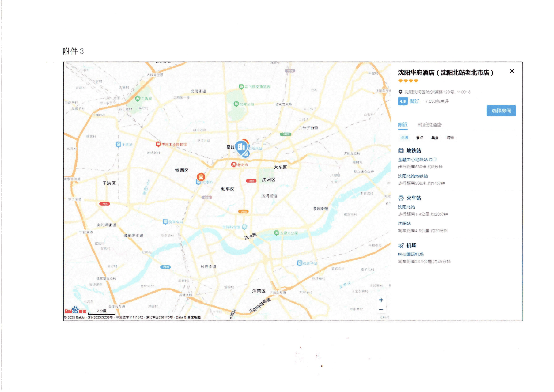Open the 金融中心地铁站-D口 link
This screenshot has width=554, height=392.
417,160
